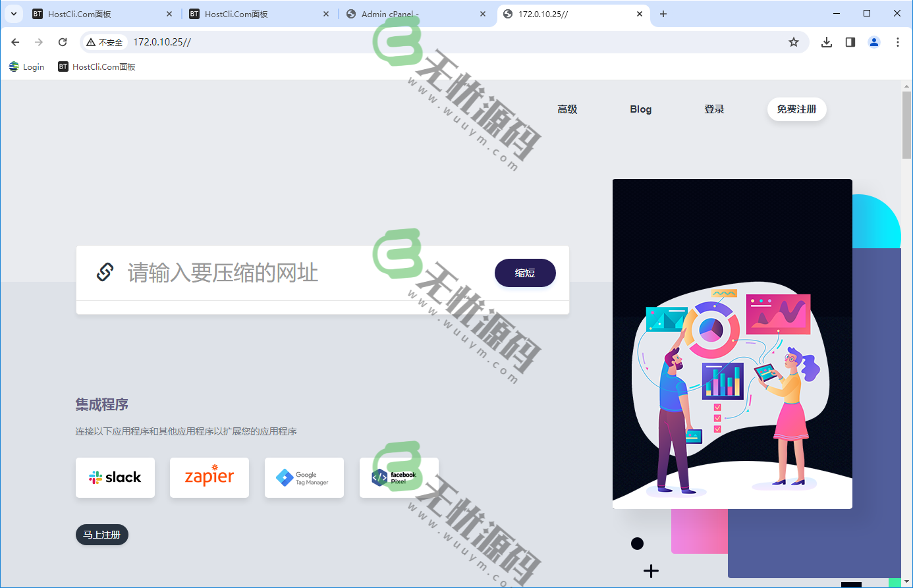Click the 免费注册 signup button

tap(796, 109)
